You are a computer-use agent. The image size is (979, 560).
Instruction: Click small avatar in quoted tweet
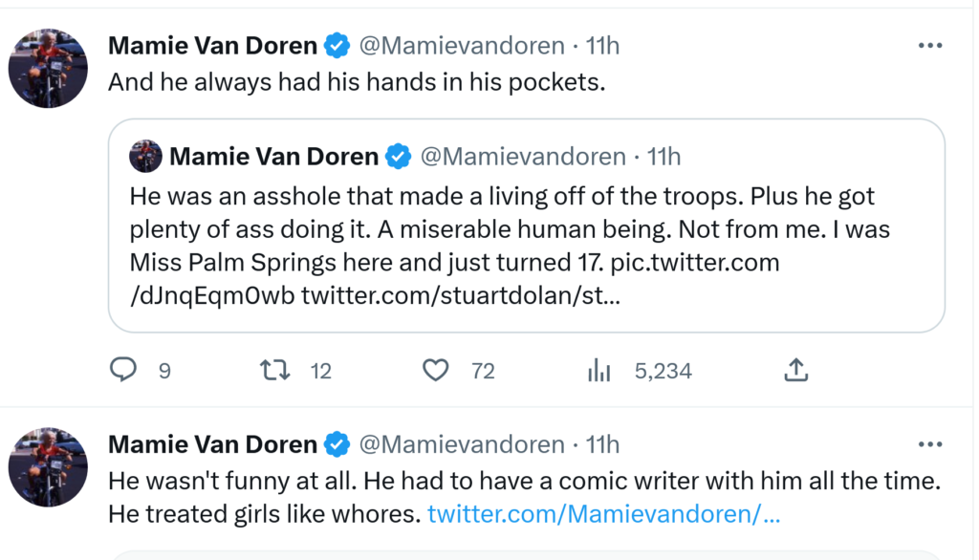tap(145, 156)
